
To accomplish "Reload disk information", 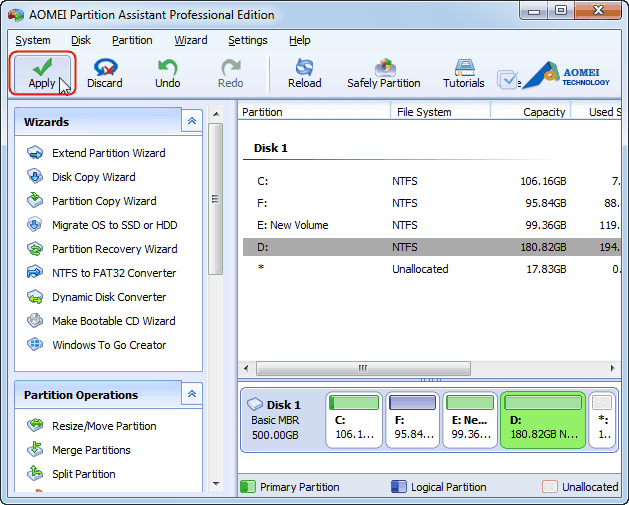I will (304, 73).
